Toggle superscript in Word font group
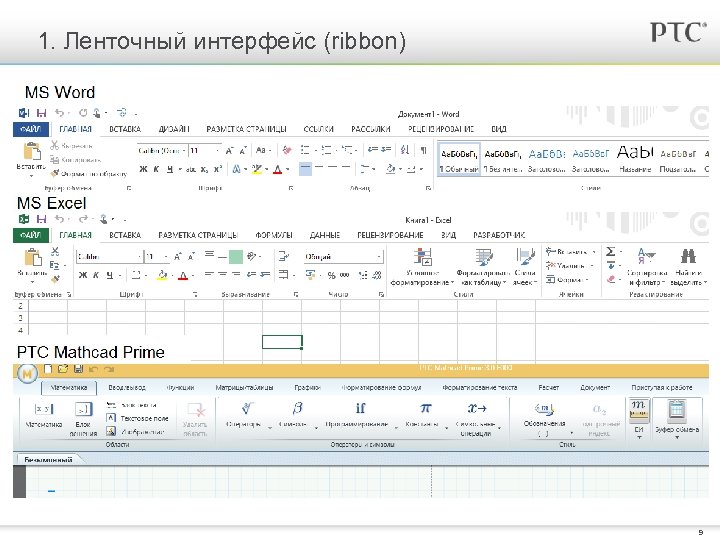Screen dimensions: 720x540 [218, 169]
